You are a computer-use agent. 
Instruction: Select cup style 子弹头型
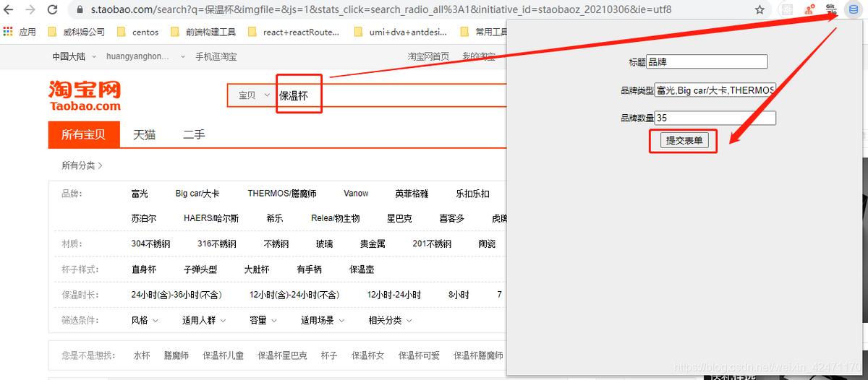point(200,269)
